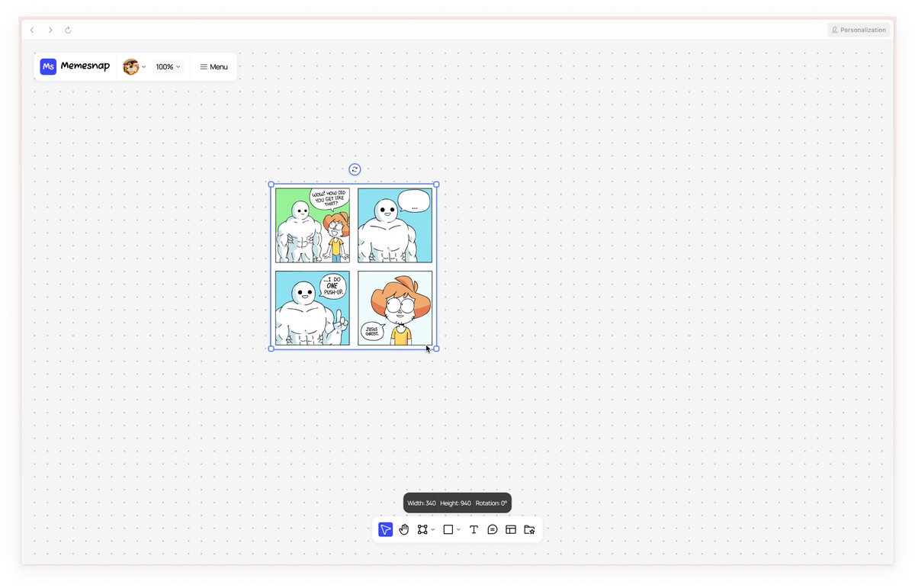Reload the page with refresh icon
The width and height of the screenshot is (915, 588).
tap(68, 31)
